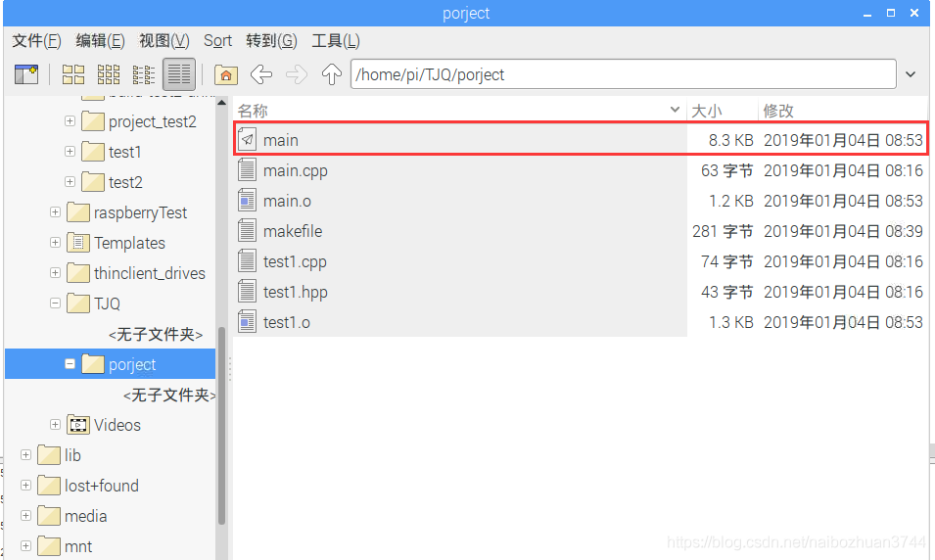Click the 281 字节 size cell
Image resolution: width=935 pixels, height=560 pixels.
(723, 231)
